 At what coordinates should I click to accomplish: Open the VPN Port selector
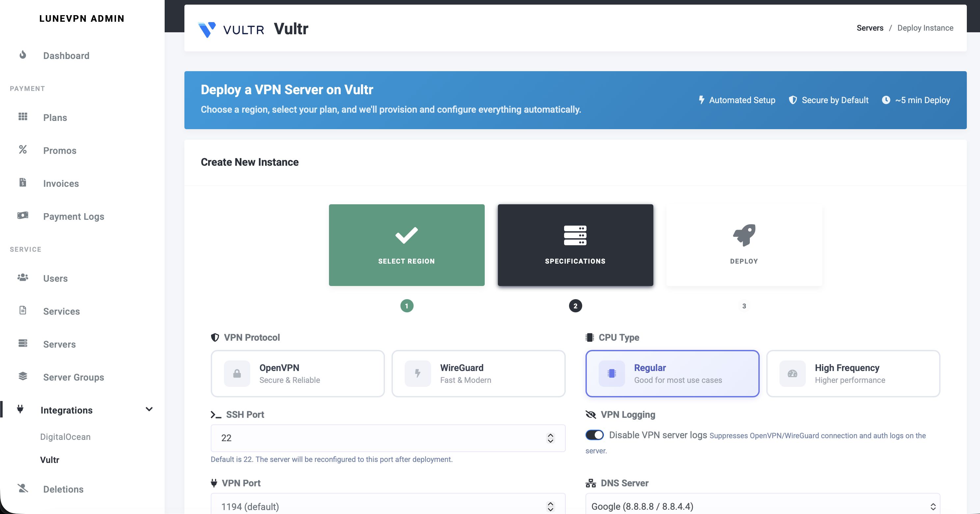tap(388, 506)
